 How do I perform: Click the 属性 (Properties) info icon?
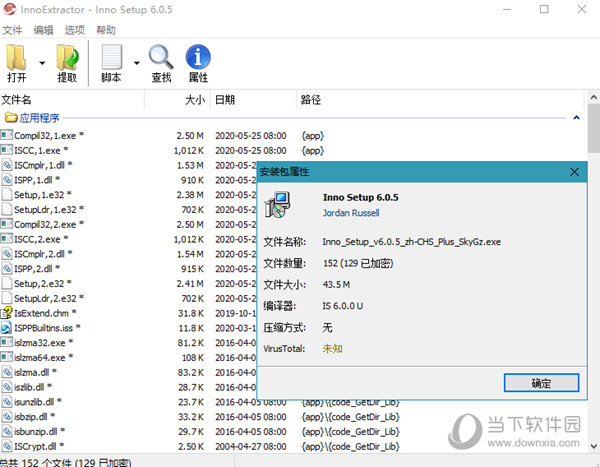coord(198,57)
